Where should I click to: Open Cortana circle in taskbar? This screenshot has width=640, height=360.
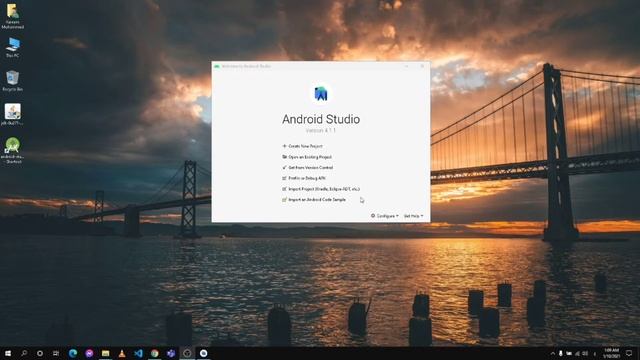coord(40,353)
